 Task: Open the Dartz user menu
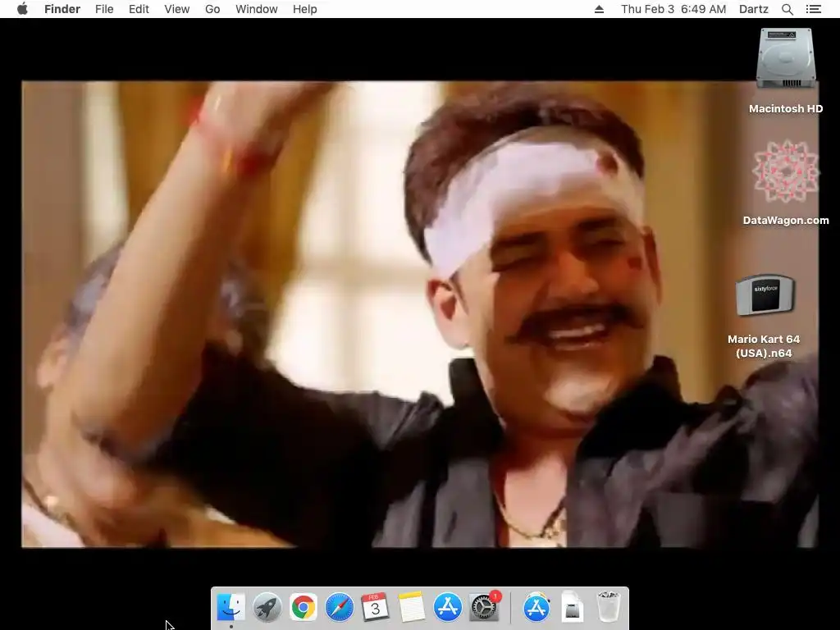(754, 9)
